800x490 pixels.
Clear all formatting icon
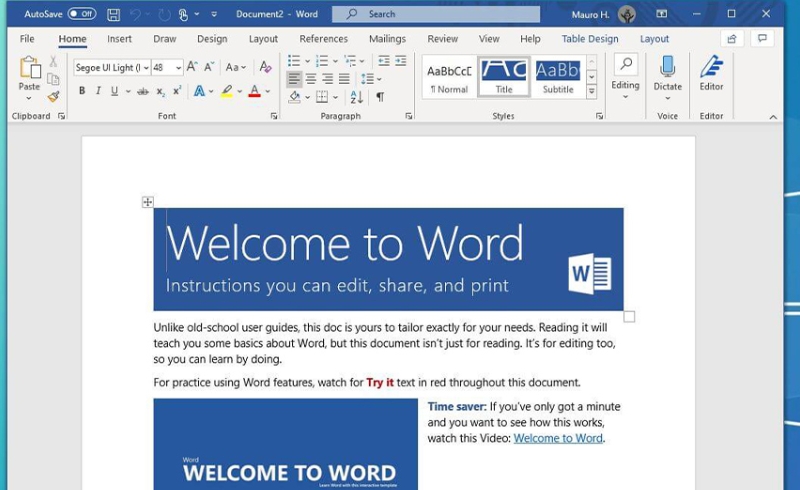click(265, 66)
